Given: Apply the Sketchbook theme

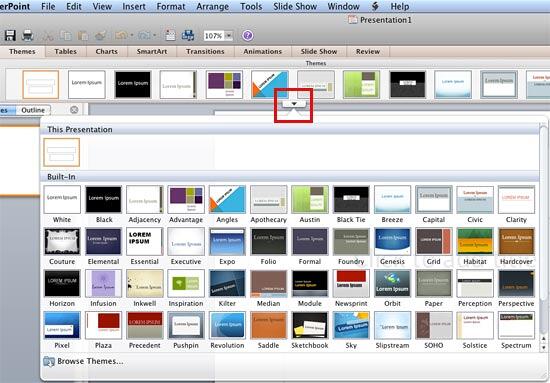Looking at the screenshot, I should (310, 325).
